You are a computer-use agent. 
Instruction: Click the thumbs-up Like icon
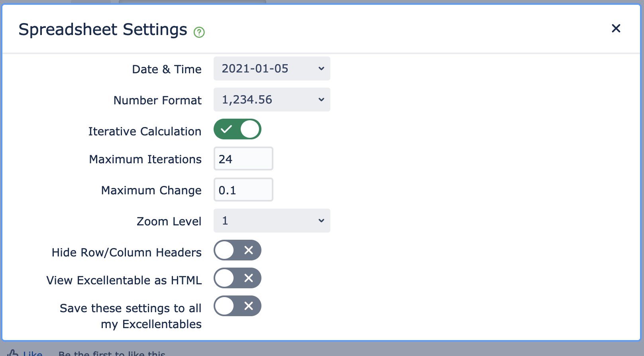(x=13, y=353)
